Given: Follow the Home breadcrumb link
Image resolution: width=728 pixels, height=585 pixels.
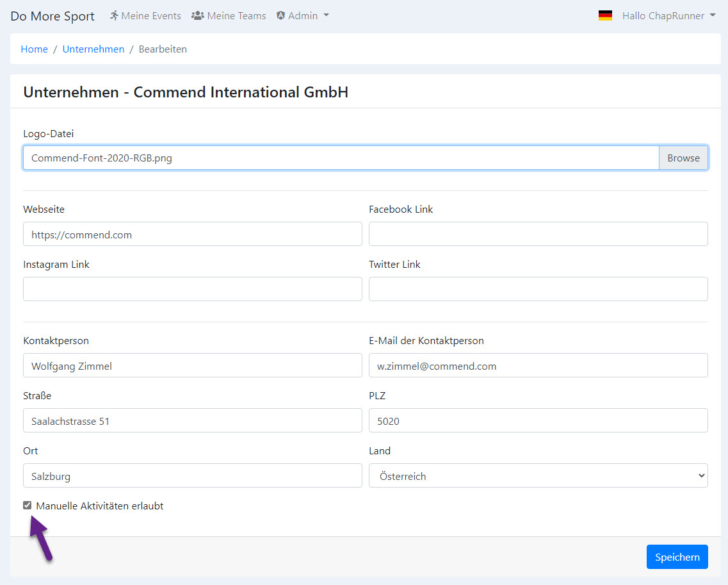Looking at the screenshot, I should click(x=35, y=49).
